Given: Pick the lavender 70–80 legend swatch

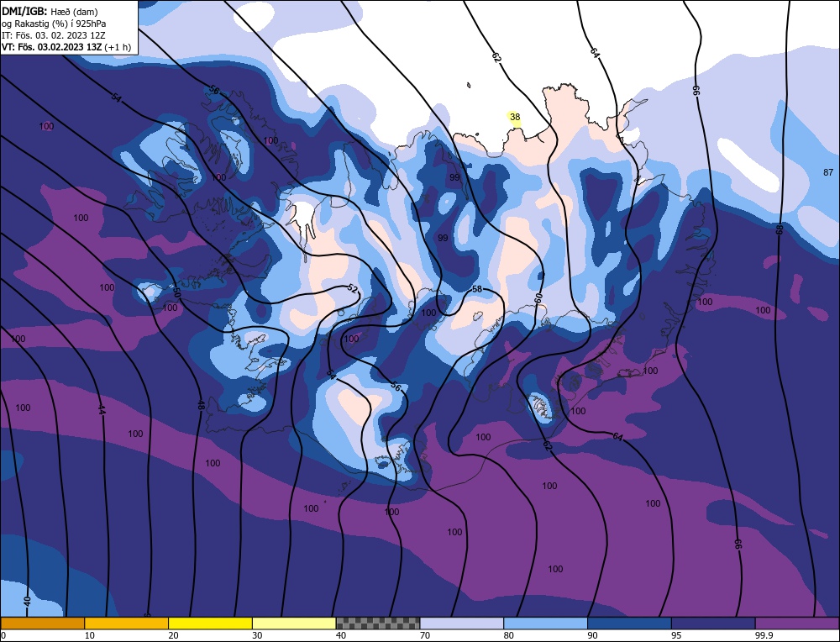Looking at the screenshot, I should tap(462, 624).
